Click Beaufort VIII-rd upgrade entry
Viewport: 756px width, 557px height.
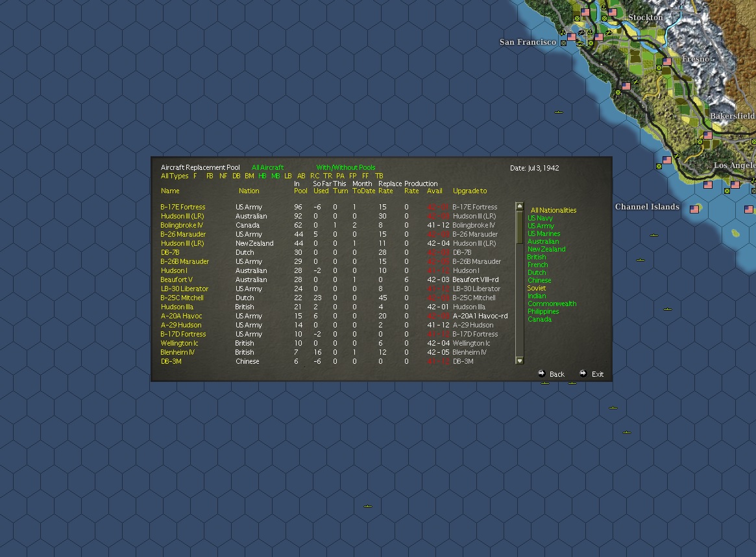[476, 279]
